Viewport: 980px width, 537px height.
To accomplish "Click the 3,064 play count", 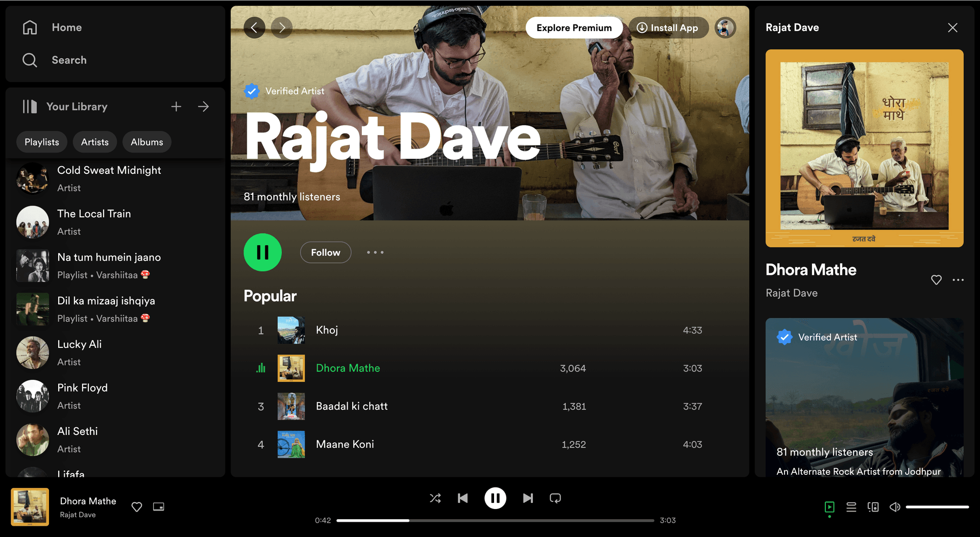I will [573, 368].
